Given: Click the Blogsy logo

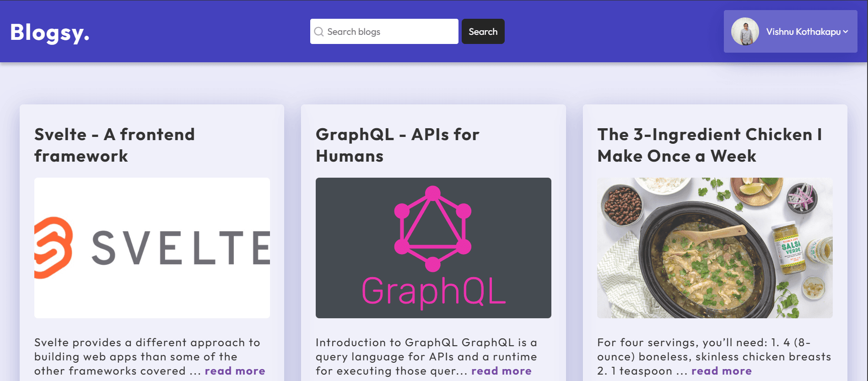Looking at the screenshot, I should [x=49, y=32].
